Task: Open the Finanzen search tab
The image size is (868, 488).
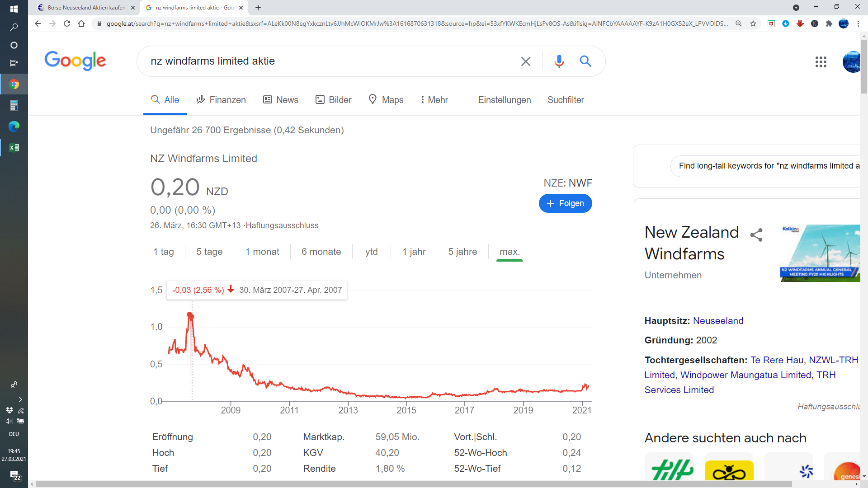Action: point(221,100)
